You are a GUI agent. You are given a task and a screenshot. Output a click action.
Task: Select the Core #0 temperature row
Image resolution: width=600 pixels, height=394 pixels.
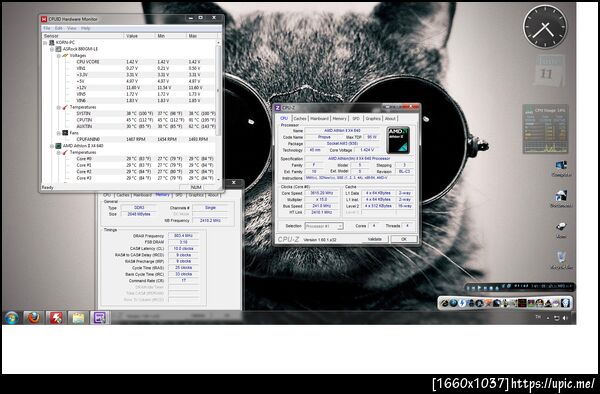129,159
